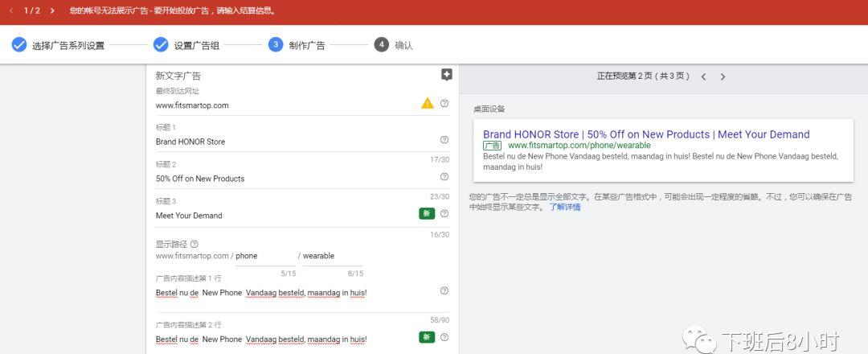Click the 广告 label in preview

tap(492, 146)
